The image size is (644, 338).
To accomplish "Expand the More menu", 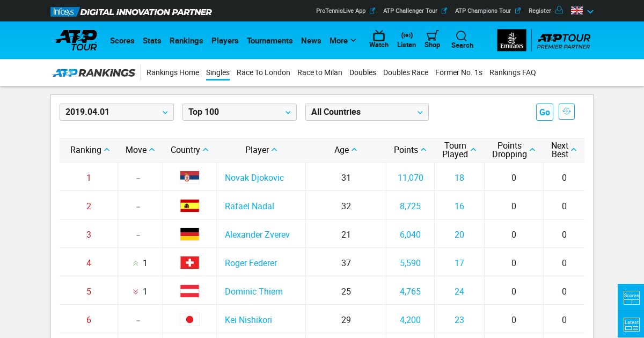I will point(342,41).
